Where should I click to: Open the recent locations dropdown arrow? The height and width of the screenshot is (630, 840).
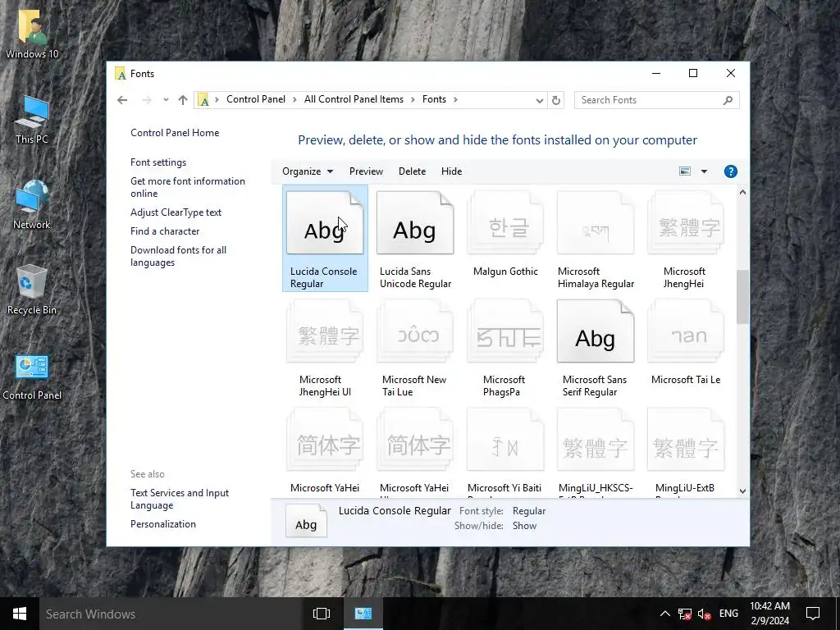tap(166, 100)
